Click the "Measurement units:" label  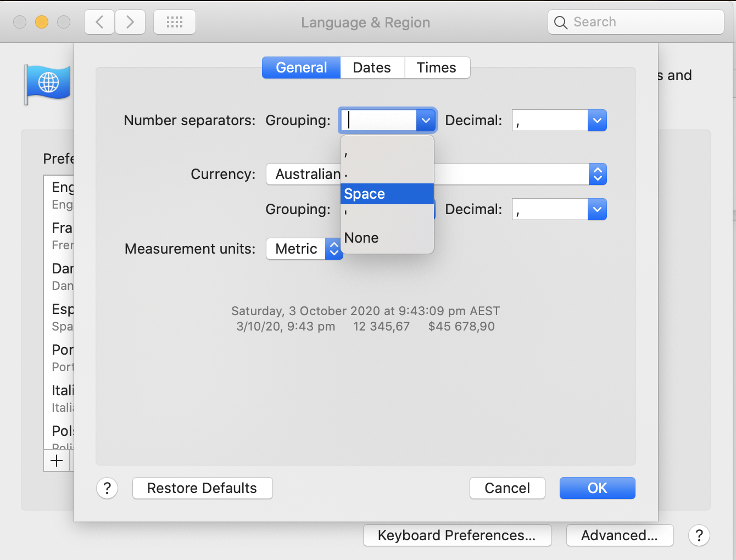coord(190,249)
